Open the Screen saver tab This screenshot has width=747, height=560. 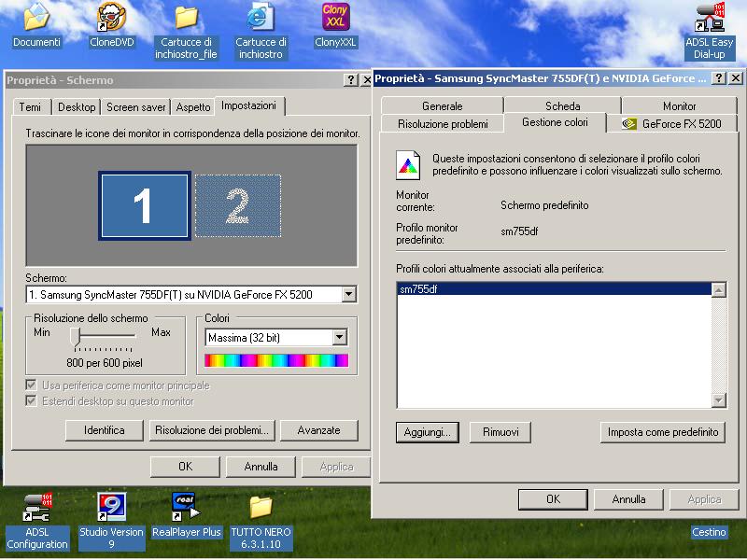pyautogui.click(x=135, y=107)
